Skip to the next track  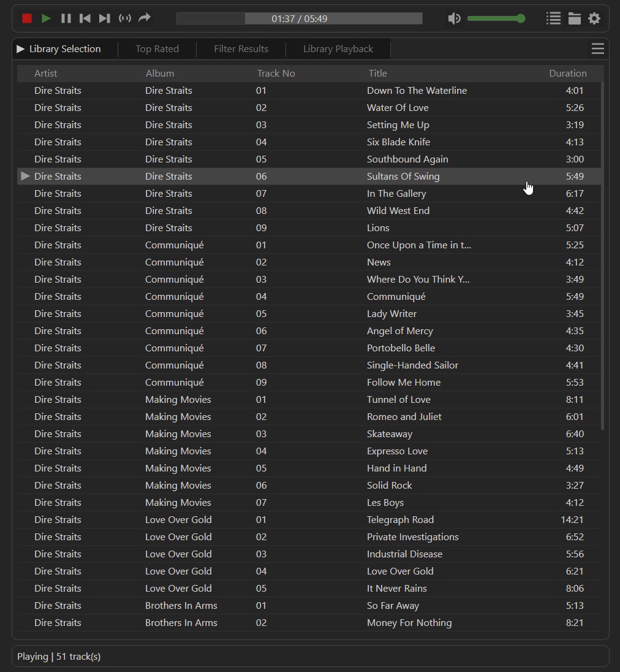105,18
